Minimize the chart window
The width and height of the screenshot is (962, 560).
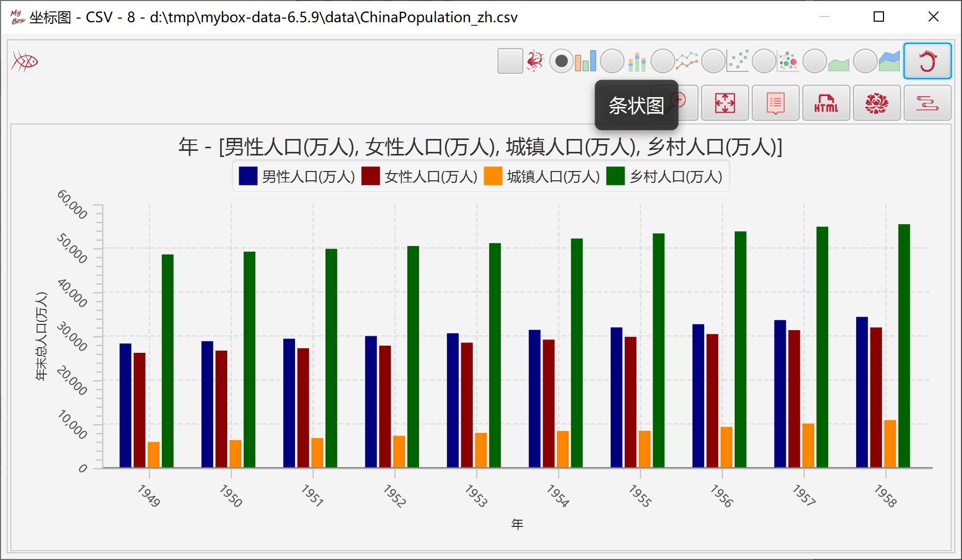tap(825, 17)
